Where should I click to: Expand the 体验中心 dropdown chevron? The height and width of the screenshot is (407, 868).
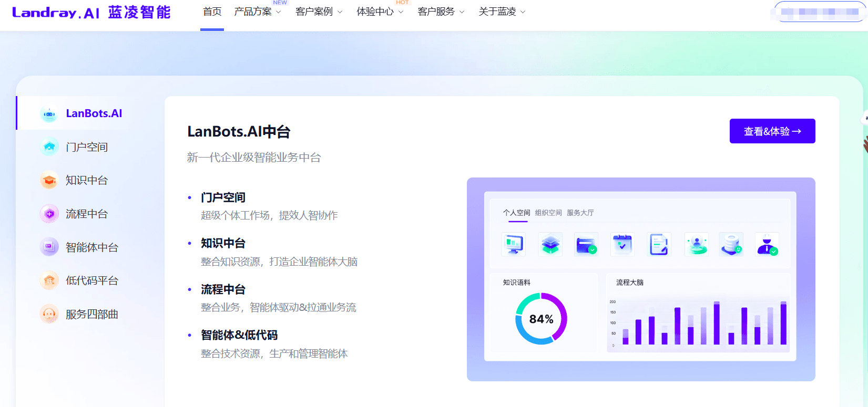401,12
